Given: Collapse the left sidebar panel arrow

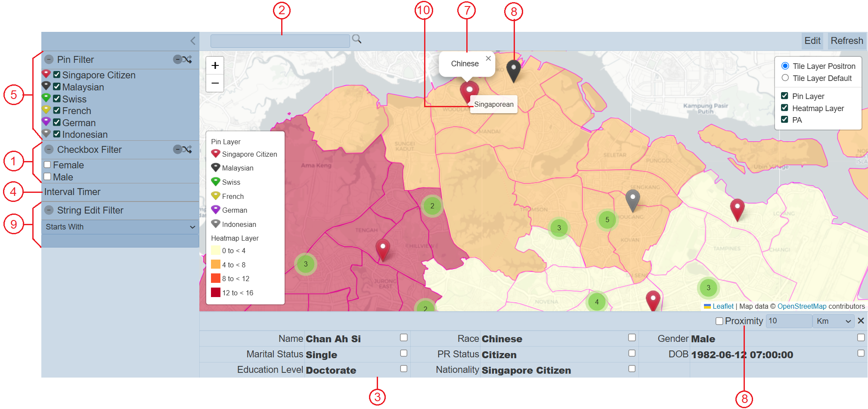Looking at the screenshot, I should [193, 41].
